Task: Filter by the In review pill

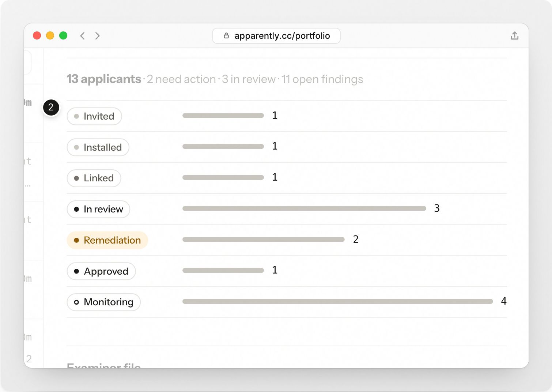Action: point(98,209)
